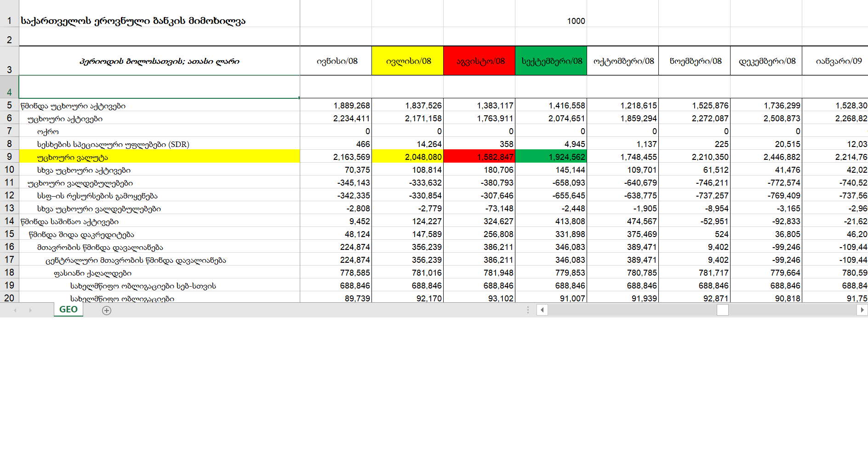Click the red cell with value 1,582,847
This screenshot has height=464, width=868.
click(480, 157)
